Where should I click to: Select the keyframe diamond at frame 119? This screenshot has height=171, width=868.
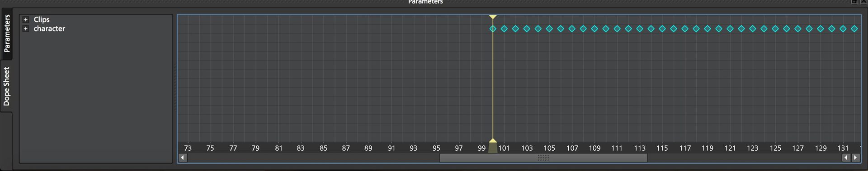tap(708, 28)
